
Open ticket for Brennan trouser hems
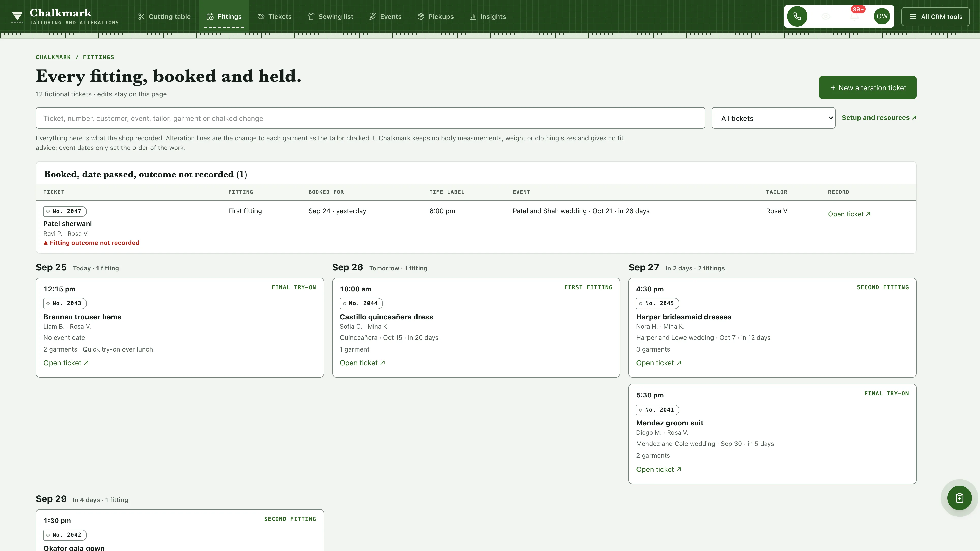66,363
